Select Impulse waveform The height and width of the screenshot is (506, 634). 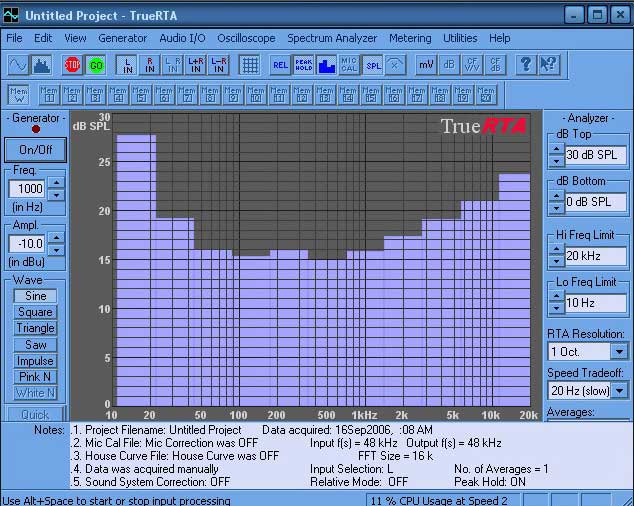pyautogui.click(x=35, y=361)
